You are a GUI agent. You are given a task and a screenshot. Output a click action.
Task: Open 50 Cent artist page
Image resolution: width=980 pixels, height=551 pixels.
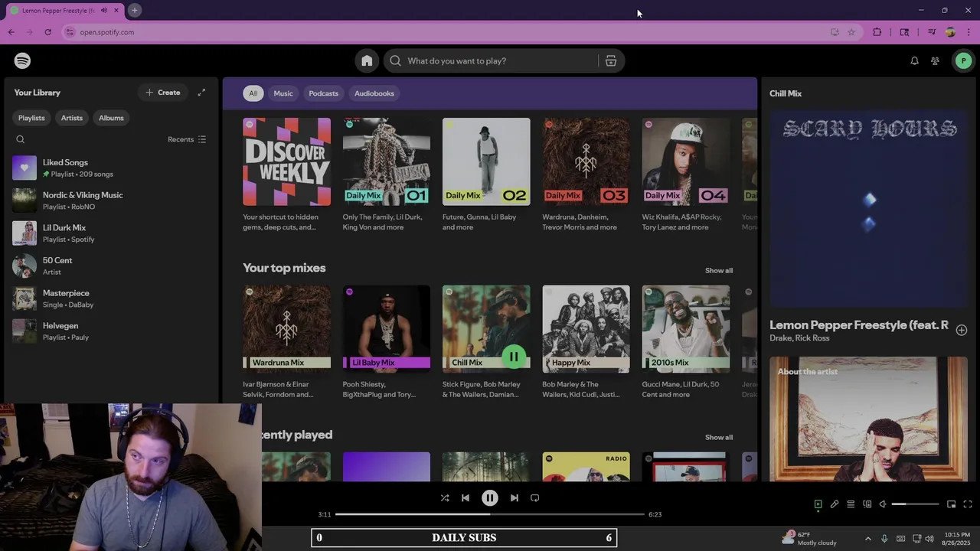pyautogui.click(x=109, y=266)
